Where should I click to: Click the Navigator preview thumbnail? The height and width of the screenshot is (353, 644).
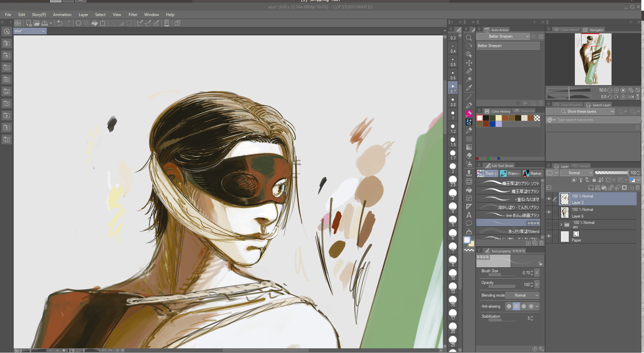pos(593,59)
